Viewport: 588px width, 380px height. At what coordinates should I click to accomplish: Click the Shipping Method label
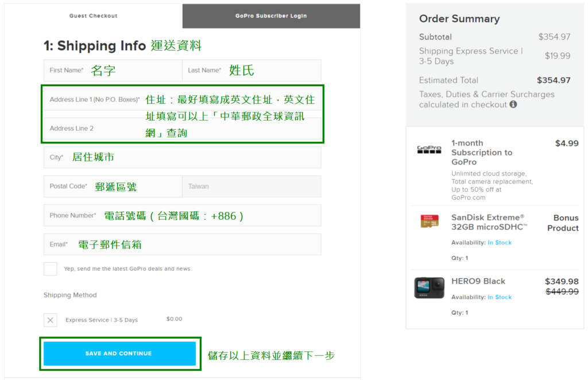70,295
